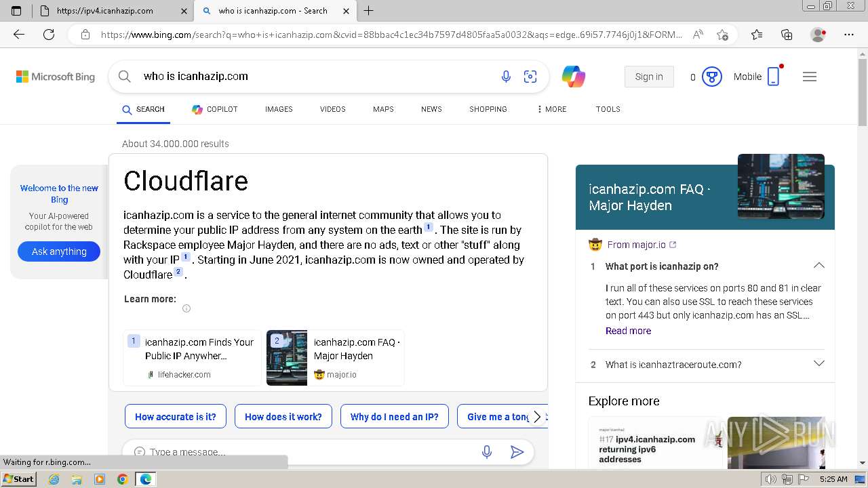The height and width of the screenshot is (488, 868).
Task: Click the browser address bar URL
Action: [391, 35]
